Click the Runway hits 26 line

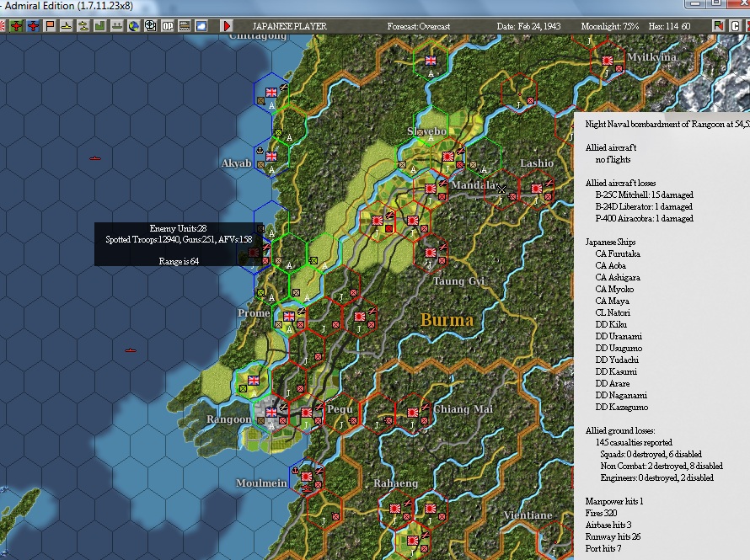click(x=613, y=536)
